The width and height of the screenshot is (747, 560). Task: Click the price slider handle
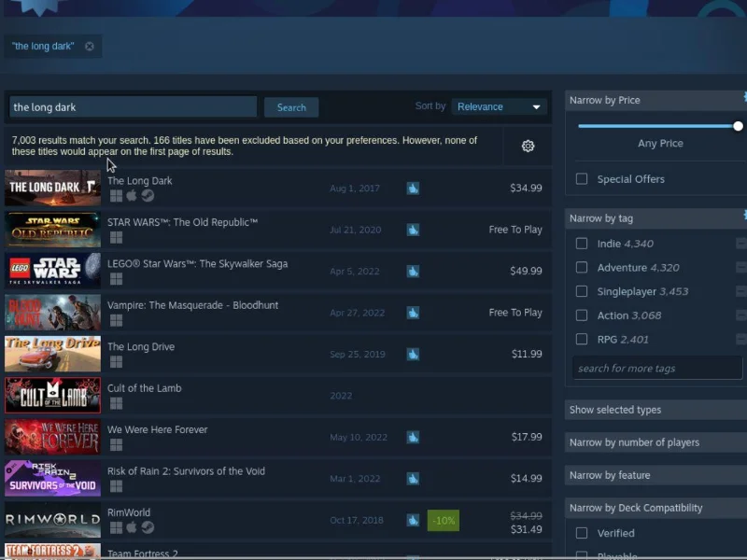click(x=738, y=126)
